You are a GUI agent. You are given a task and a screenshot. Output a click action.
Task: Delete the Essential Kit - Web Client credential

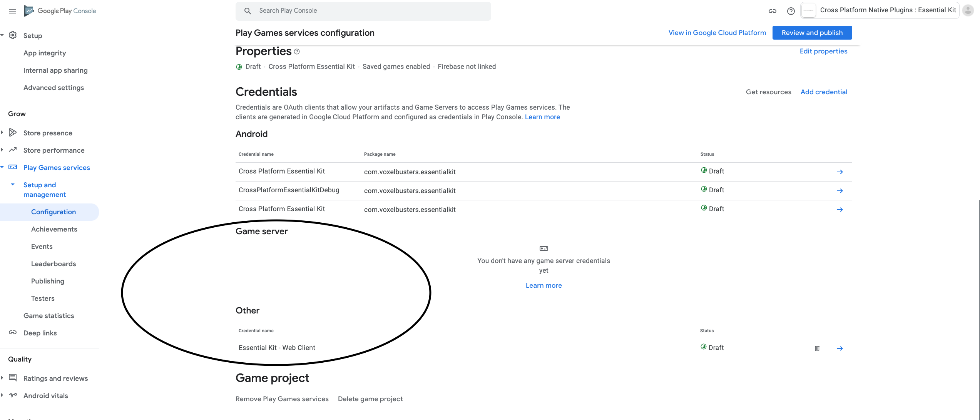tap(817, 348)
